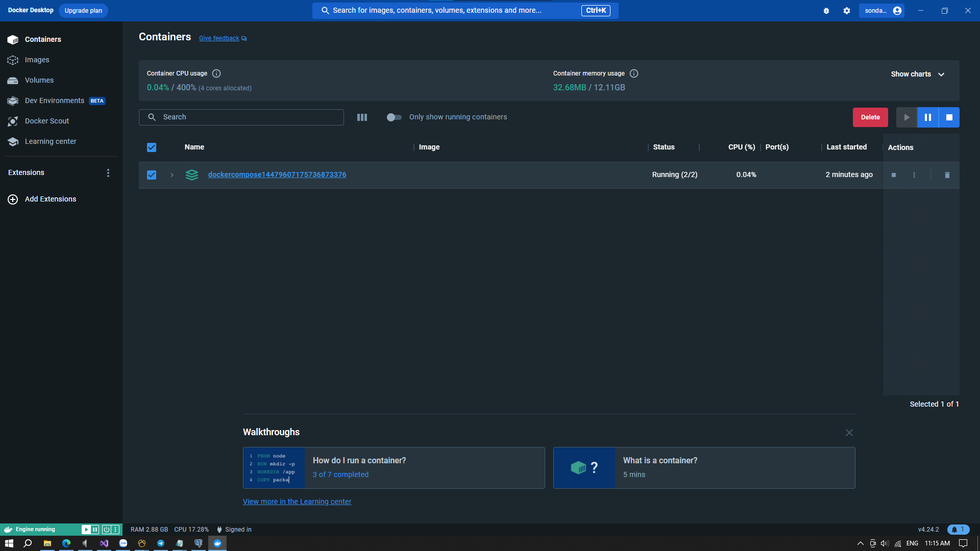This screenshot has width=980, height=551.
Task: Click the troubleshoot bug icon in header
Action: (x=826, y=11)
